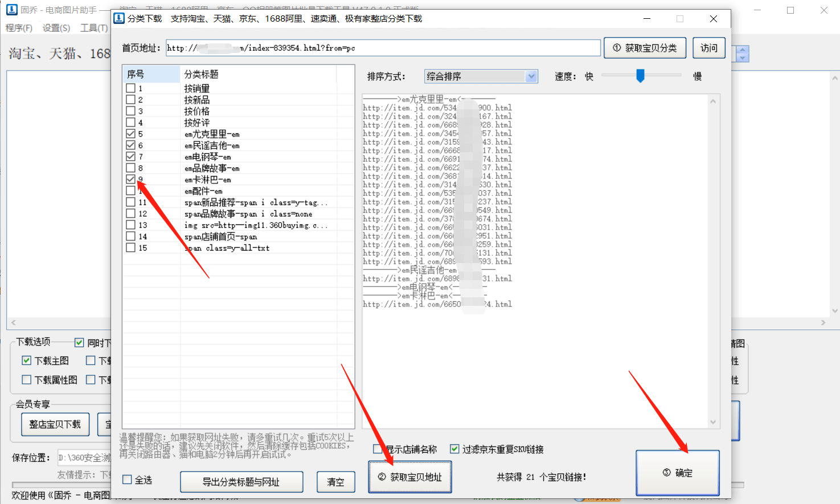Viewport: 840px width, 504px height.
Task: Open 程序(F) menu in main window
Action: [x=19, y=28]
